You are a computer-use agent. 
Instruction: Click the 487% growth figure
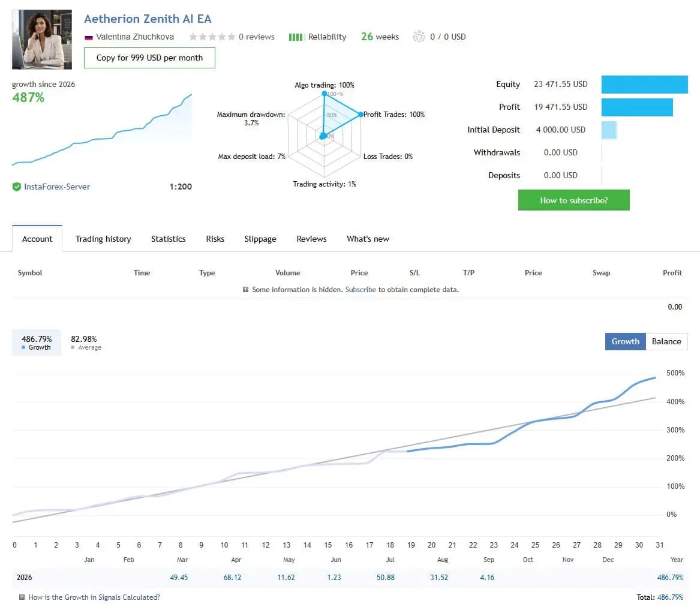pos(28,97)
